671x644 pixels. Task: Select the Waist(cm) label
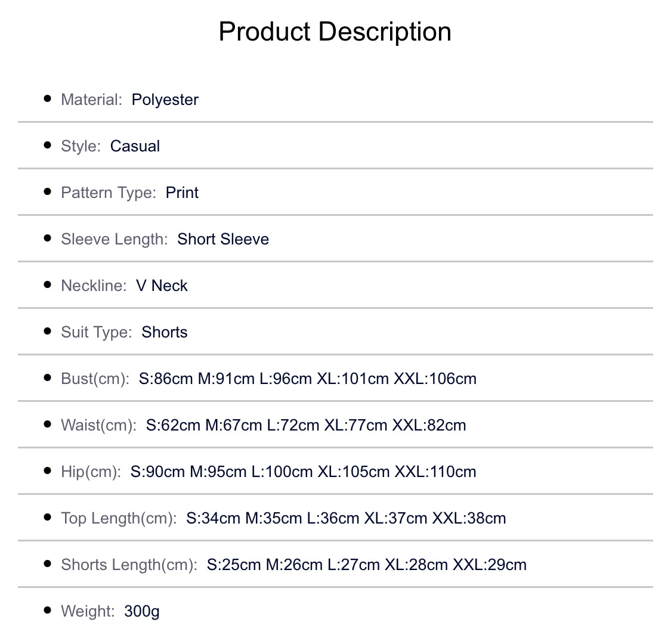(x=98, y=425)
